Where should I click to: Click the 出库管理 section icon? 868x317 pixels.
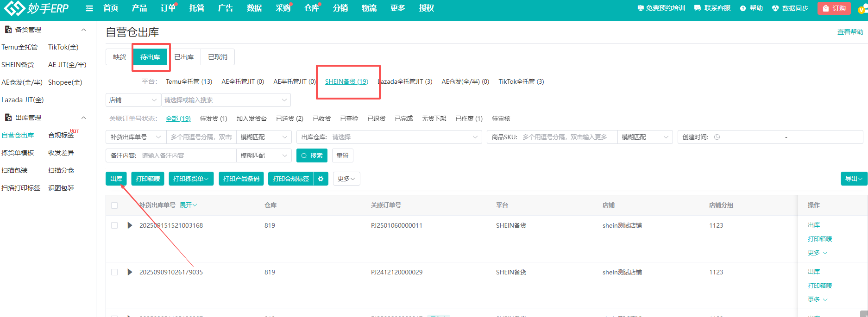pyautogui.click(x=8, y=118)
